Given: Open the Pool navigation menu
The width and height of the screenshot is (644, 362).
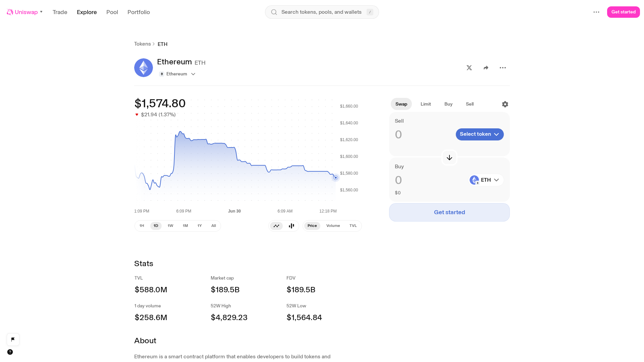Looking at the screenshot, I should pyautogui.click(x=112, y=12).
